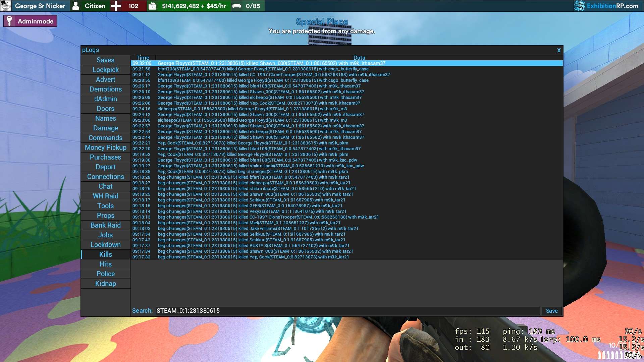Switch to the Jobs logs
The width and height of the screenshot is (644, 362).
pyautogui.click(x=106, y=235)
